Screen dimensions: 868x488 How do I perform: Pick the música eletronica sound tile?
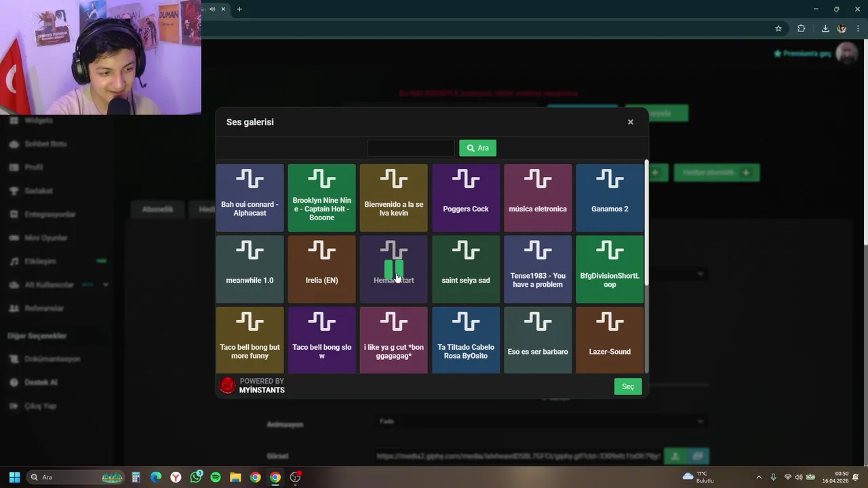point(538,198)
